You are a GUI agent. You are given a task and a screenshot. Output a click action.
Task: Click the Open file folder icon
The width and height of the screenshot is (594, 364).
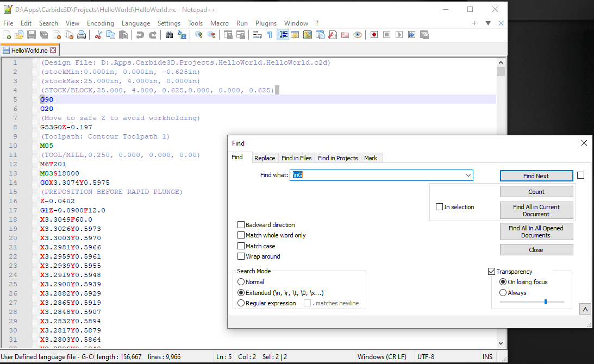[x=19, y=35]
